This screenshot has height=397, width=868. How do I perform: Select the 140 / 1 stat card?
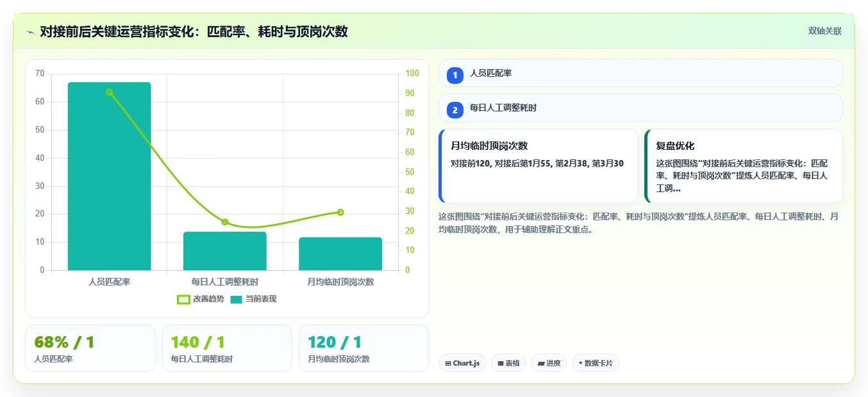pyautogui.click(x=227, y=348)
